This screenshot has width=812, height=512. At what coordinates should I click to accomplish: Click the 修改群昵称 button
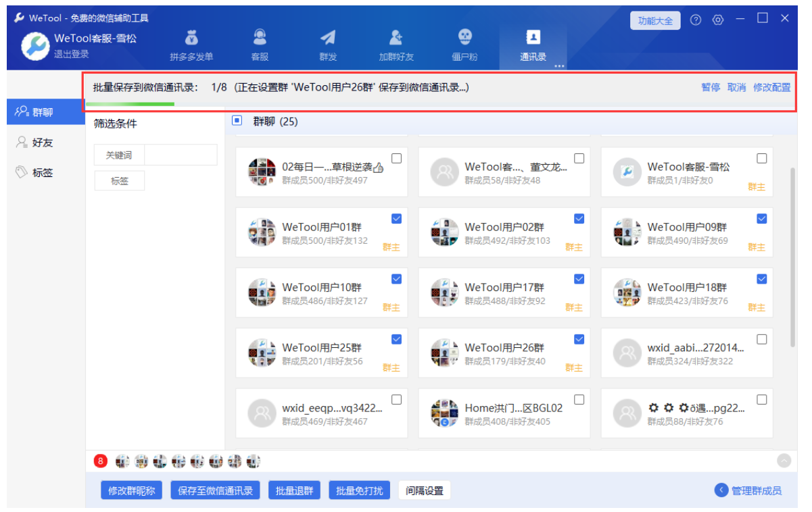click(132, 490)
